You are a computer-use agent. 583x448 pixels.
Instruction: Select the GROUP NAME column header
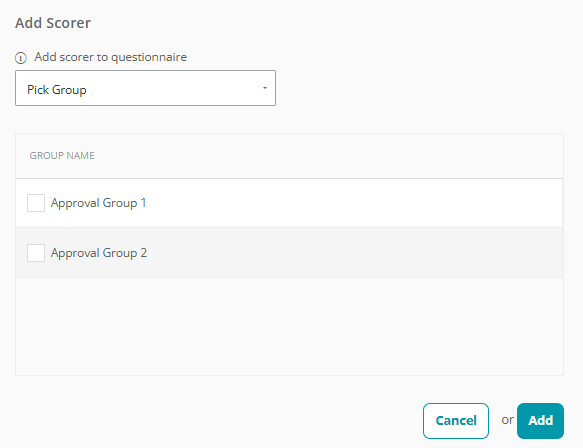click(62, 155)
